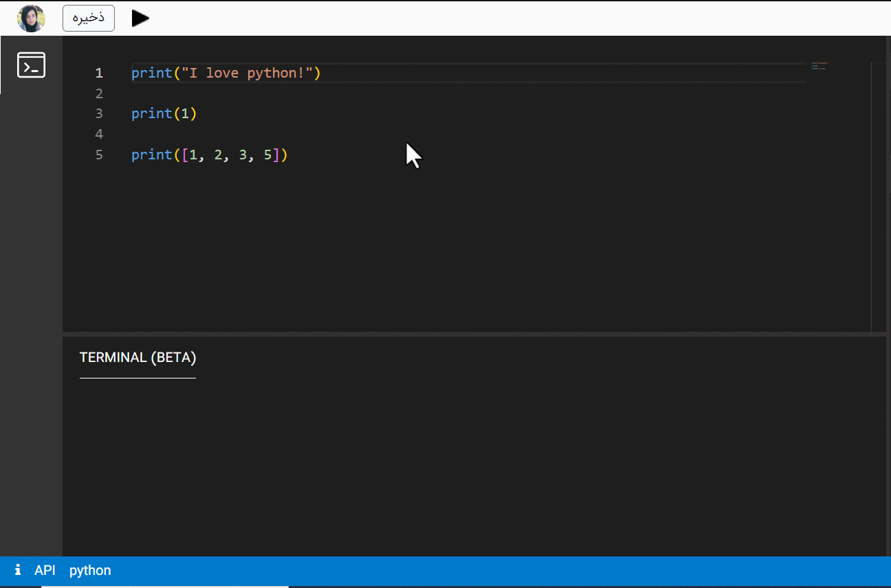Viewport: 891px width, 588px height.
Task: Click the "I love python!" string
Action: (246, 73)
